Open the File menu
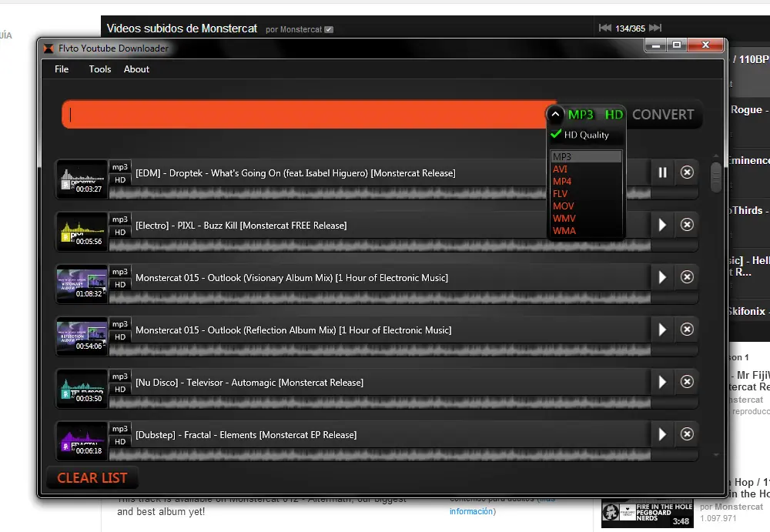 coord(62,69)
